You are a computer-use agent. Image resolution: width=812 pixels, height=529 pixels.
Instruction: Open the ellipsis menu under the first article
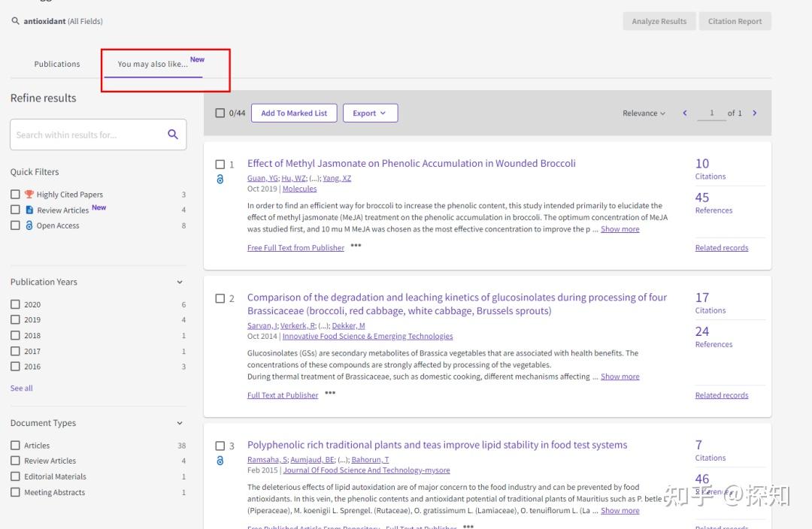(x=355, y=245)
